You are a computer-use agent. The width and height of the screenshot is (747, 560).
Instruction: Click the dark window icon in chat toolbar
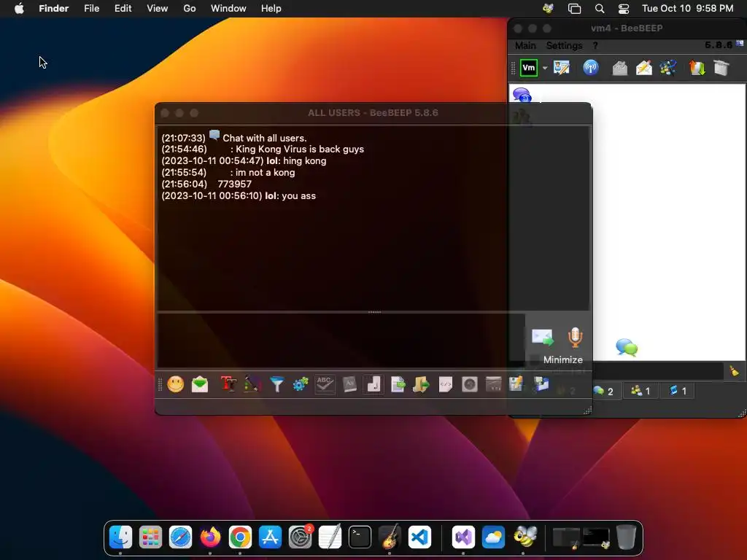[494, 384]
